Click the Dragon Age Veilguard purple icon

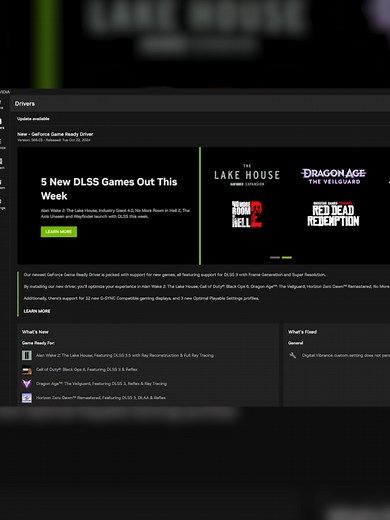pyautogui.click(x=27, y=384)
